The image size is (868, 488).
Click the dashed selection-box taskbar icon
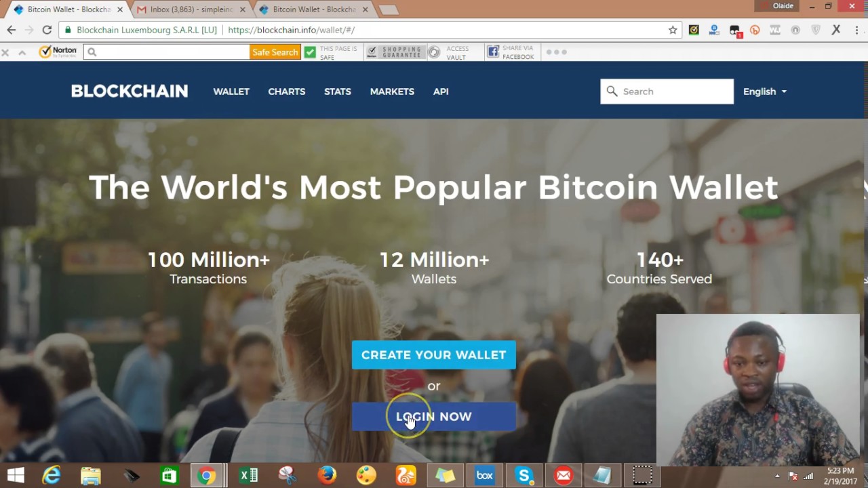click(x=642, y=476)
